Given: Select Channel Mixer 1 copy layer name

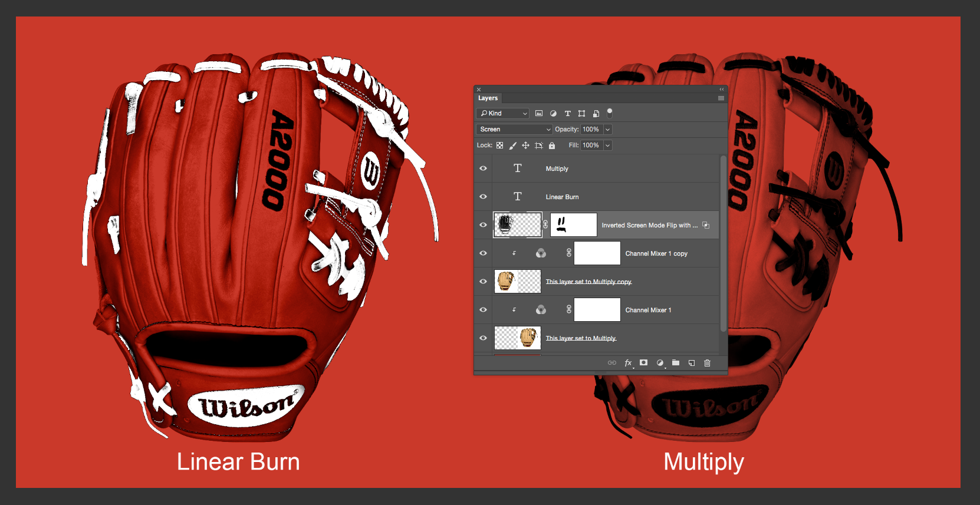Looking at the screenshot, I should (656, 253).
